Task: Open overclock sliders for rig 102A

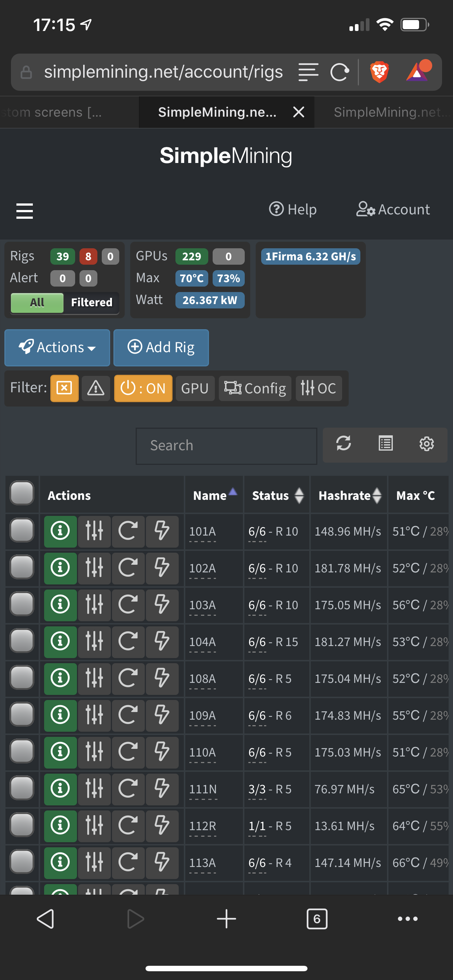Action: coord(94,568)
